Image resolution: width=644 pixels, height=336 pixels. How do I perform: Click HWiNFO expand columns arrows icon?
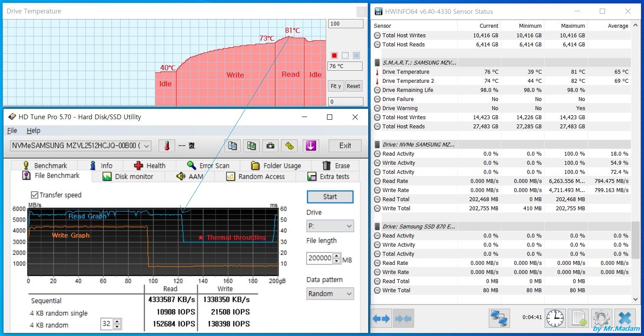(x=381, y=319)
